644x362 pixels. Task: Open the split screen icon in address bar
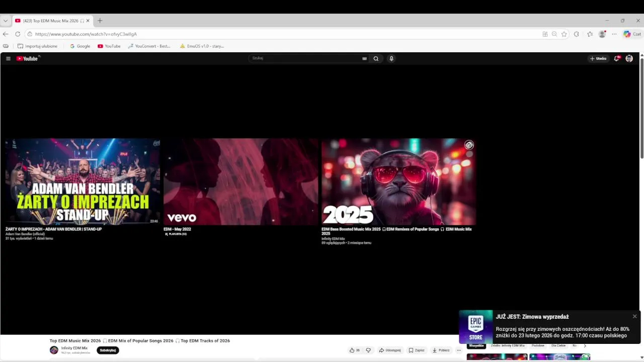tap(545, 34)
